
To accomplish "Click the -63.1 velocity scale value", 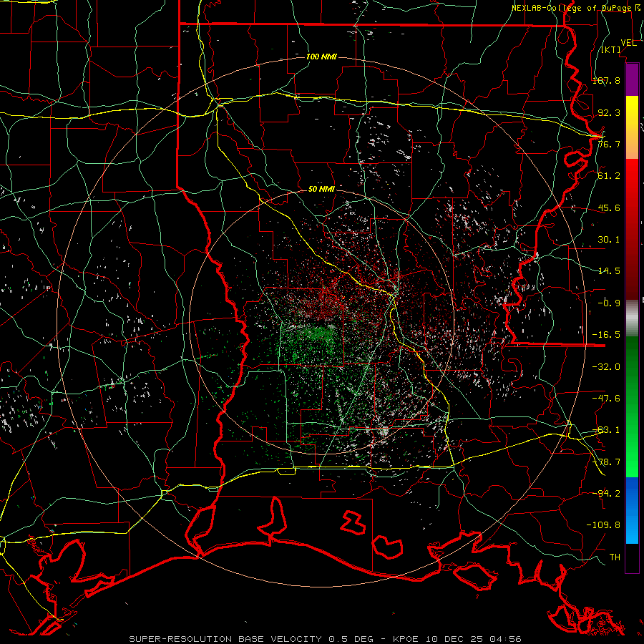I will tap(606, 429).
